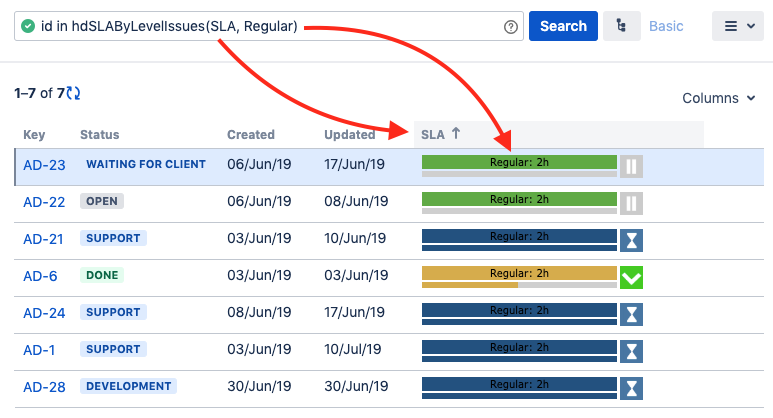The height and width of the screenshot is (418, 773).
Task: Open the JQL syntax help icon
Action: pyautogui.click(x=511, y=27)
